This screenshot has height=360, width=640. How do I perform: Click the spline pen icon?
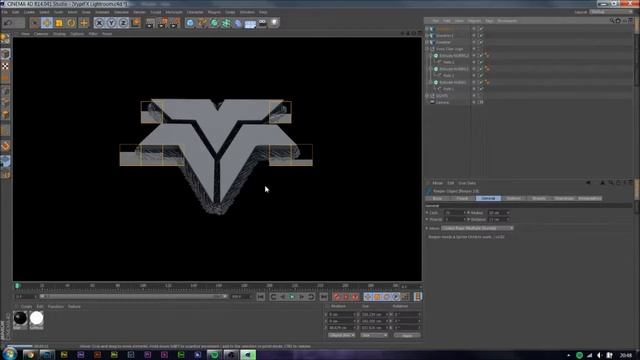coord(202,23)
